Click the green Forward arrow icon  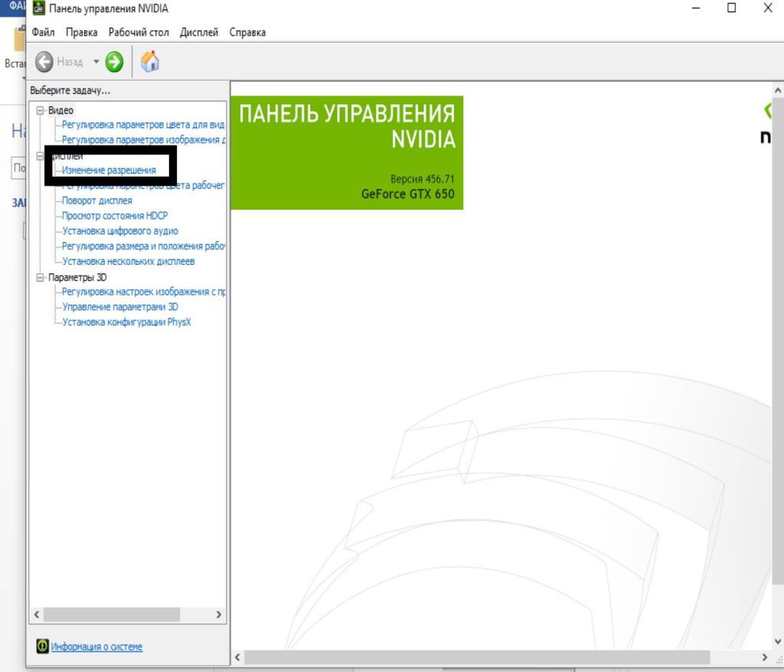click(114, 62)
